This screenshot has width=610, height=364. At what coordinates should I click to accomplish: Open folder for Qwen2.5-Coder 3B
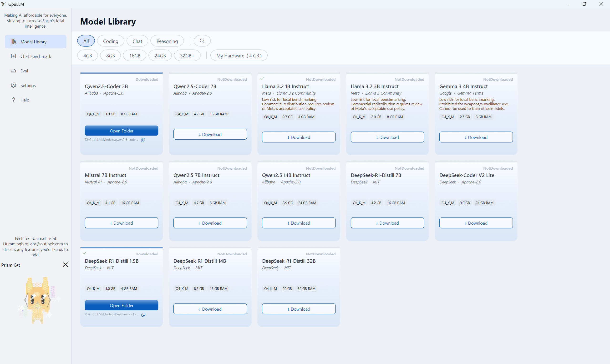[x=122, y=131]
